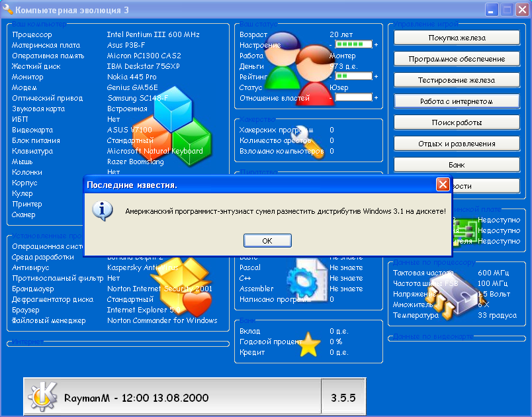Screen dimensions: 532x417
Task: Click the yellow star icon in Банк panel
Action: (309, 344)
